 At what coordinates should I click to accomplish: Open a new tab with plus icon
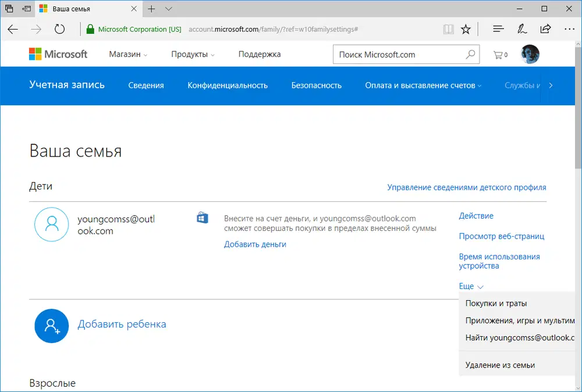151,9
